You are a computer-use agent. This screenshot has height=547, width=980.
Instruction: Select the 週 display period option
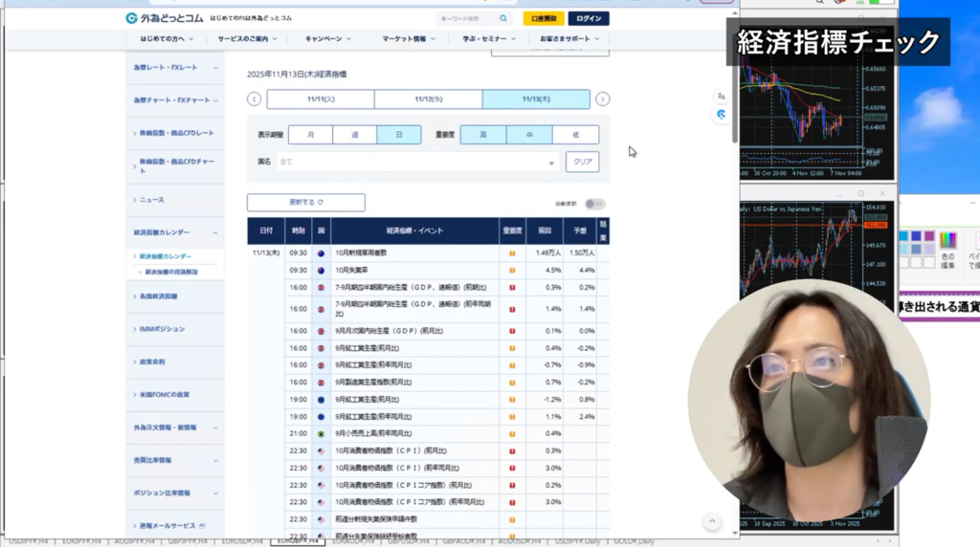pyautogui.click(x=355, y=135)
